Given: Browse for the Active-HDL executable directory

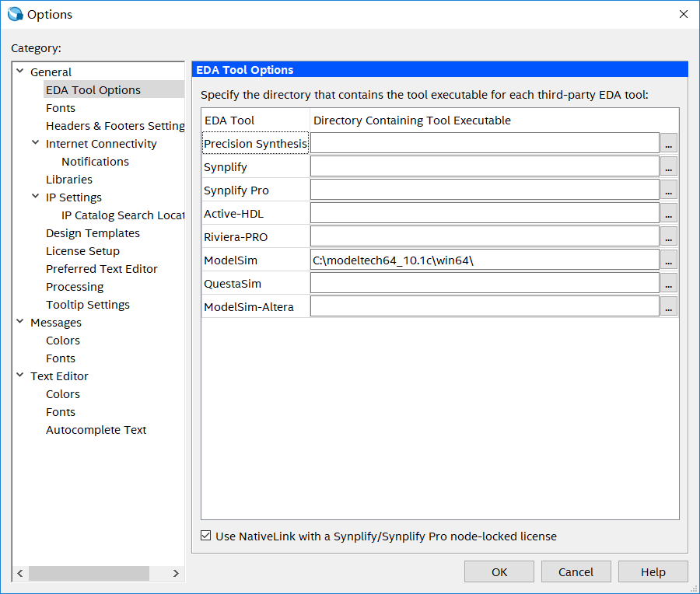Looking at the screenshot, I should (668, 213).
